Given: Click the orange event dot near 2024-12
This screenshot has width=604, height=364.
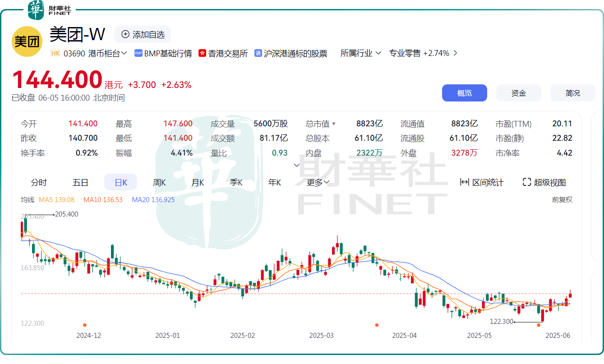Looking at the screenshot, I should (x=84, y=325).
